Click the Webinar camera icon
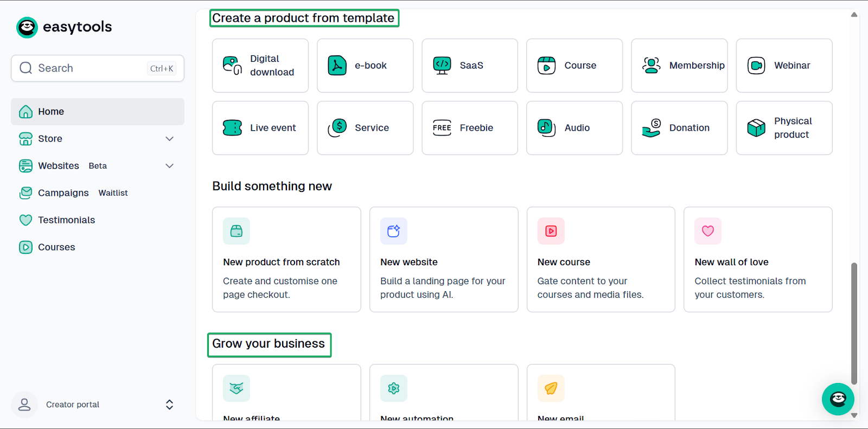This screenshot has height=429, width=868. click(x=756, y=66)
